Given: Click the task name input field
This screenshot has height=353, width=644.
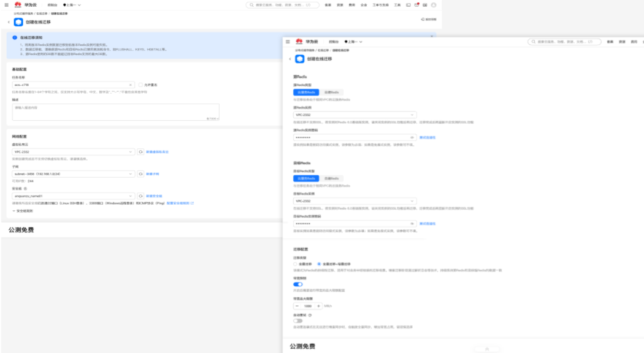Looking at the screenshot, I should (73, 85).
